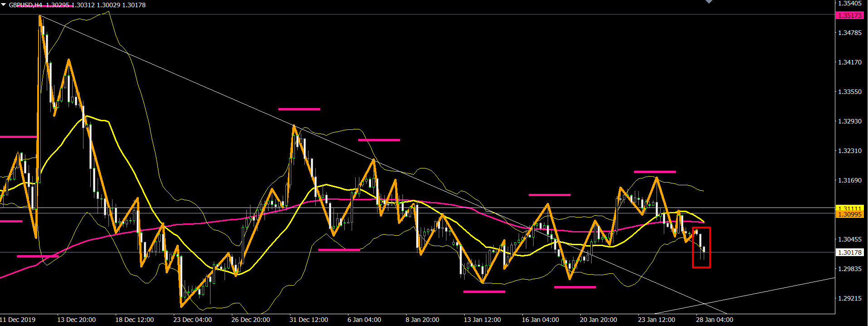Click the 1.29835 price scale value

point(850,269)
